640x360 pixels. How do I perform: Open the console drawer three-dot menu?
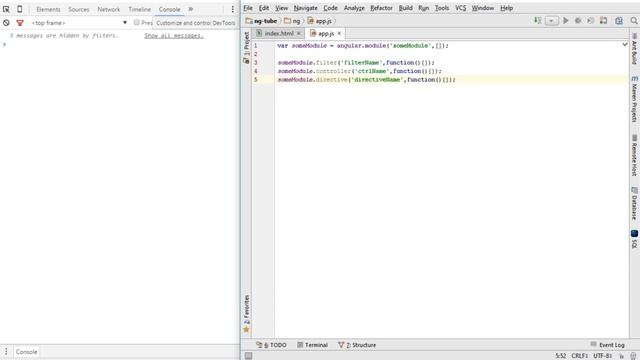pyautogui.click(x=6, y=351)
